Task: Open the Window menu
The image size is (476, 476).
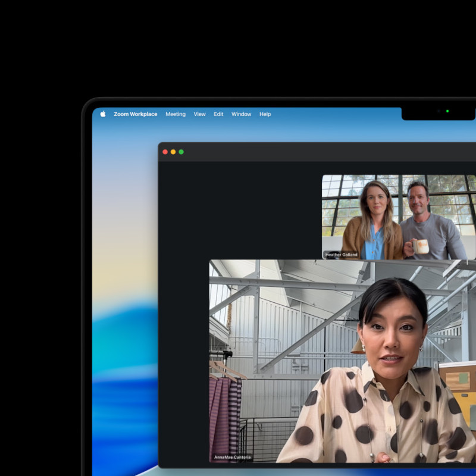Action: (242, 114)
